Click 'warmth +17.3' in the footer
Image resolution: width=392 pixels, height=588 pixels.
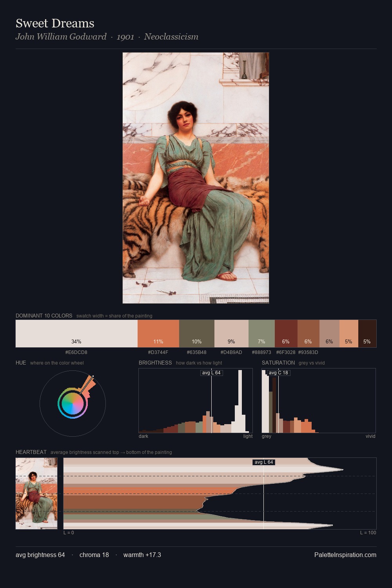142,555
